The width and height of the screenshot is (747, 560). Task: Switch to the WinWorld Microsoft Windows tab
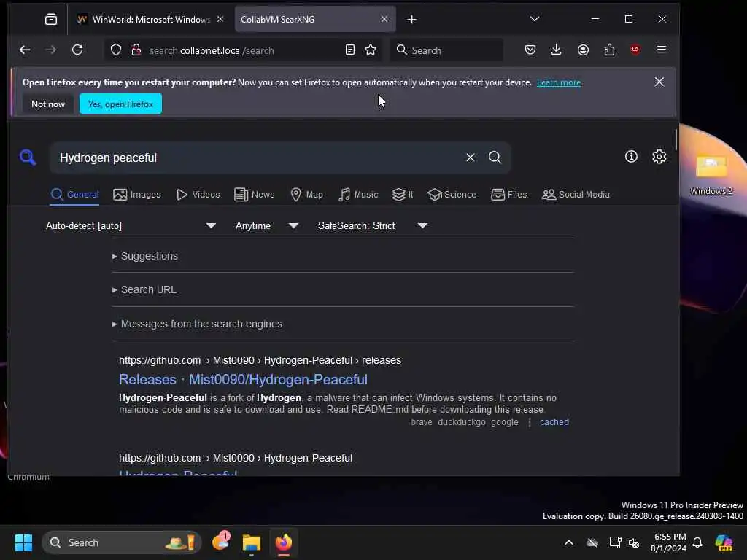coord(150,20)
